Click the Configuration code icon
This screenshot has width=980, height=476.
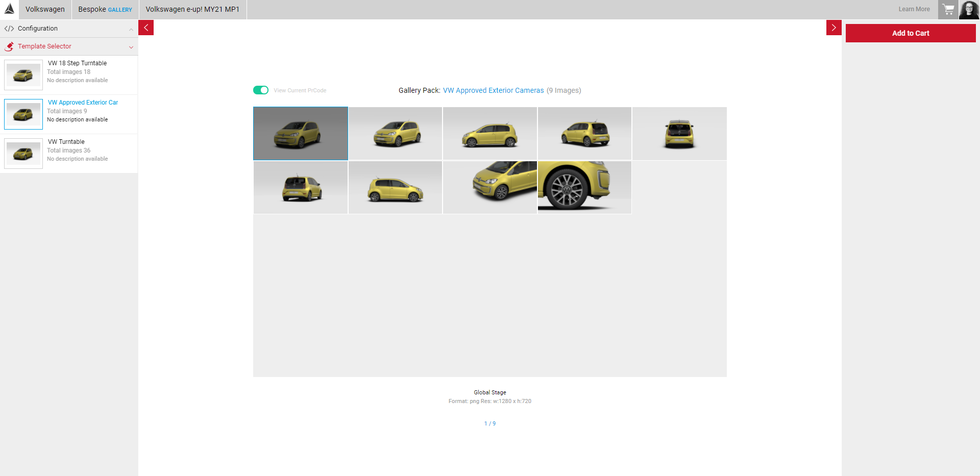[x=9, y=29]
